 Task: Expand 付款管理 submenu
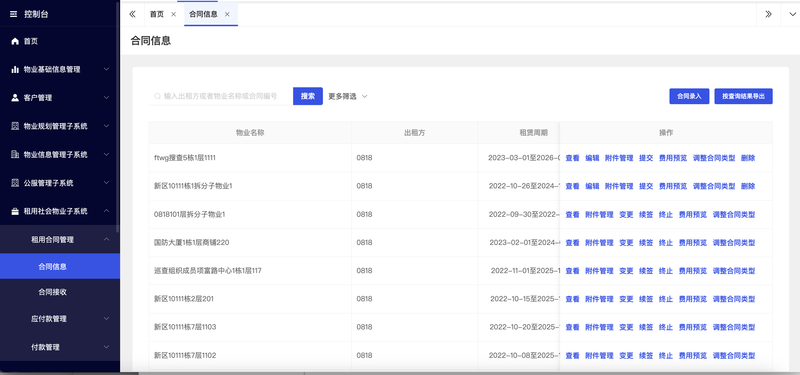[107, 347]
